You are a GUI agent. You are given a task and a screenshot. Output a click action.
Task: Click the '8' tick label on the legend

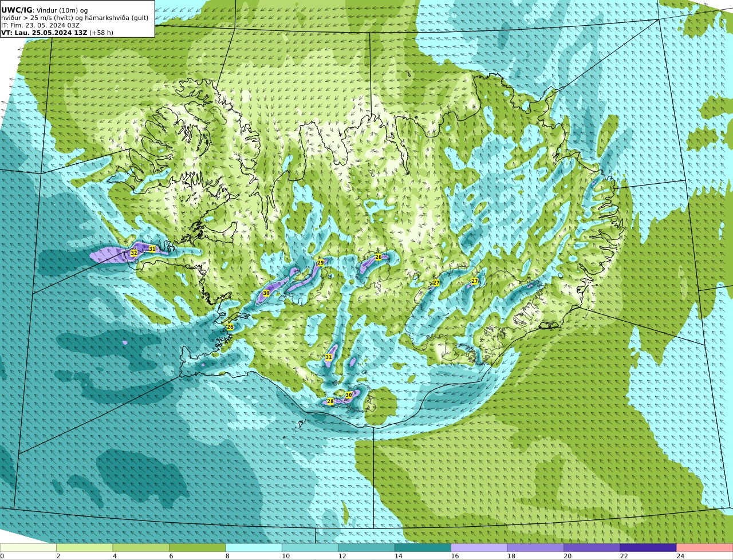click(227, 556)
